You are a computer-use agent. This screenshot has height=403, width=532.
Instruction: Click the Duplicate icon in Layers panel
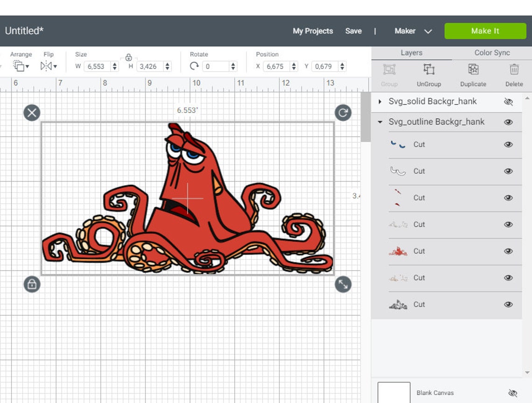tap(473, 69)
